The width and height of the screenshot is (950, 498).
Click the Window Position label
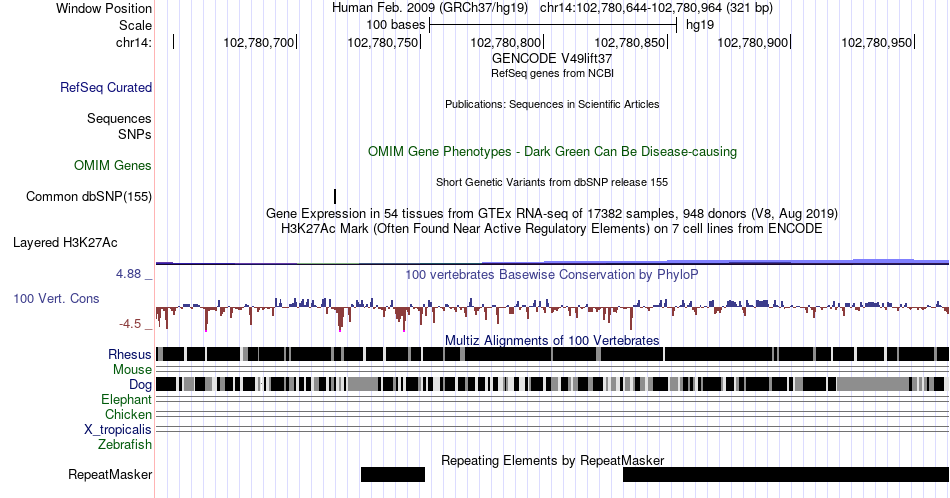(104, 8)
